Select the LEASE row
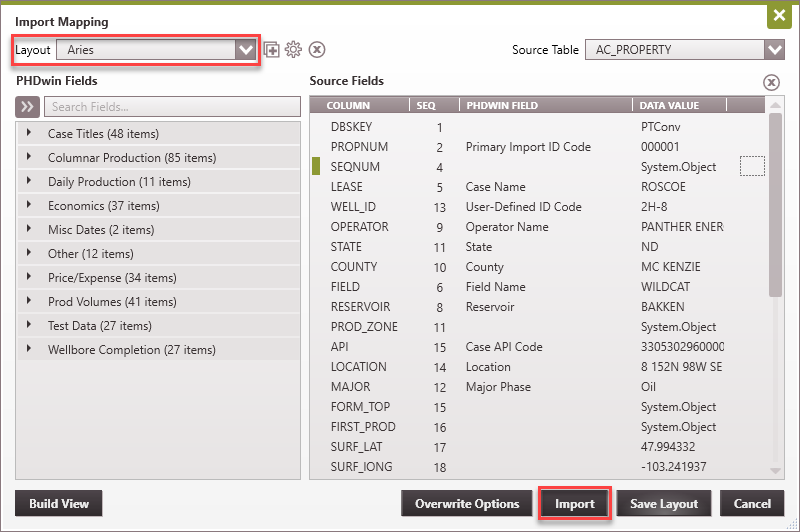This screenshot has height=532, width=800. pos(537,187)
